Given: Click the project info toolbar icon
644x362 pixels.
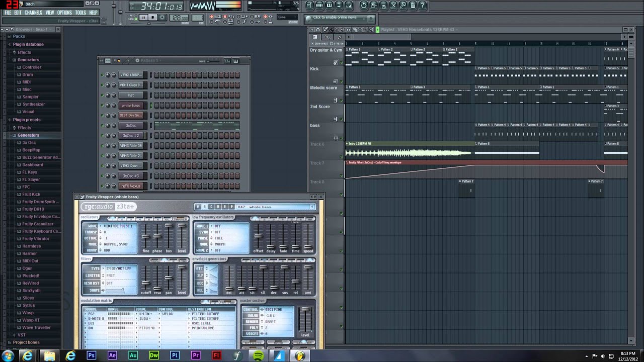Looking at the screenshot, I should tap(413, 6).
